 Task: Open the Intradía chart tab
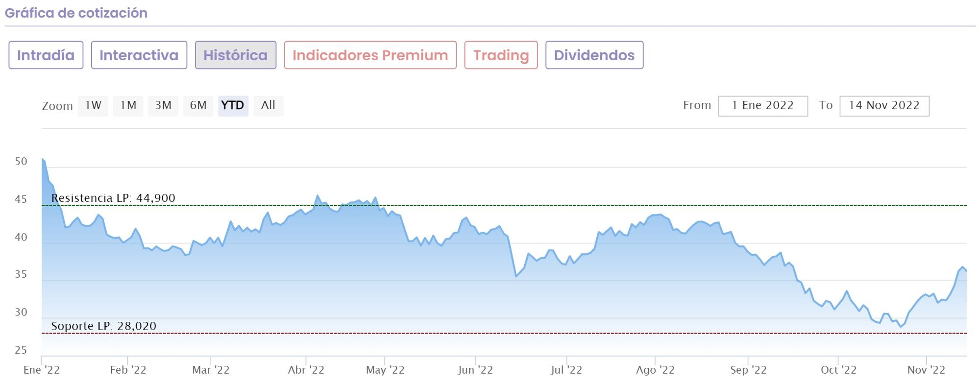pos(46,55)
